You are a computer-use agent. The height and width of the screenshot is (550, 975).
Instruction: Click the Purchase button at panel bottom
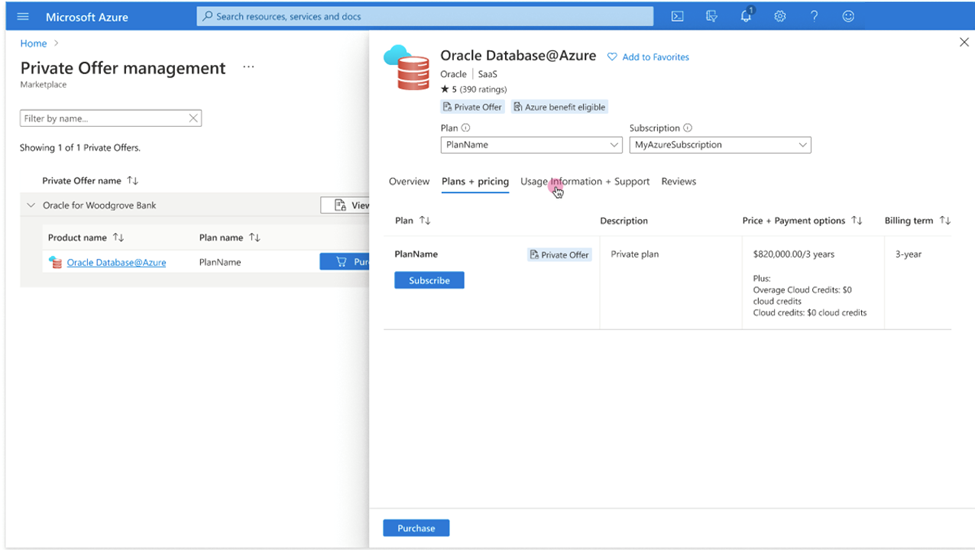click(x=416, y=528)
